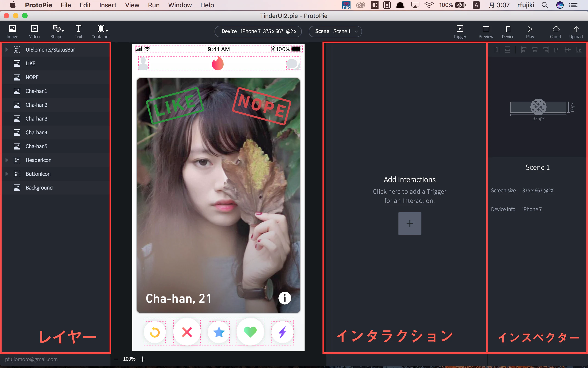Open macOS Notification Center icon
The height and width of the screenshot is (368, 588).
coord(574,5)
